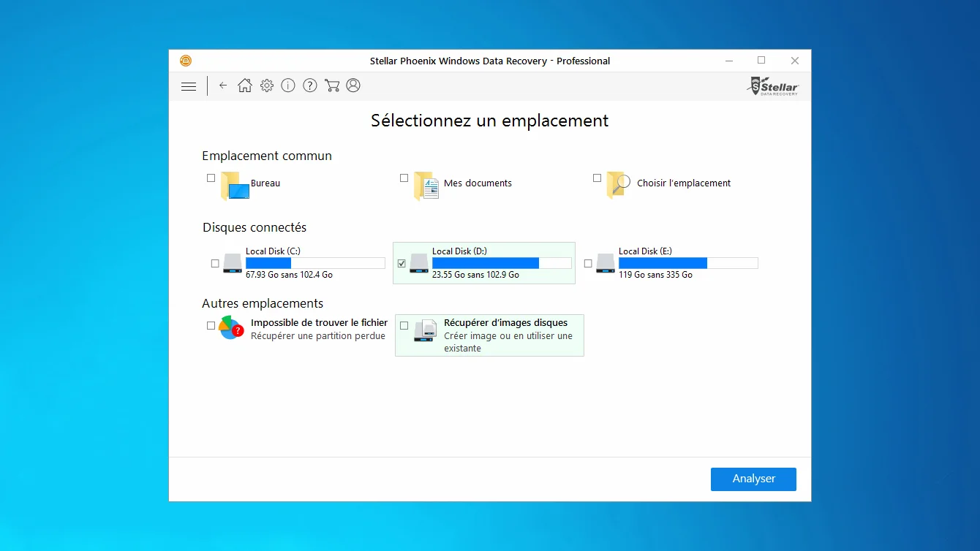Click the Local Disk (C:) usage bar

[315, 263]
